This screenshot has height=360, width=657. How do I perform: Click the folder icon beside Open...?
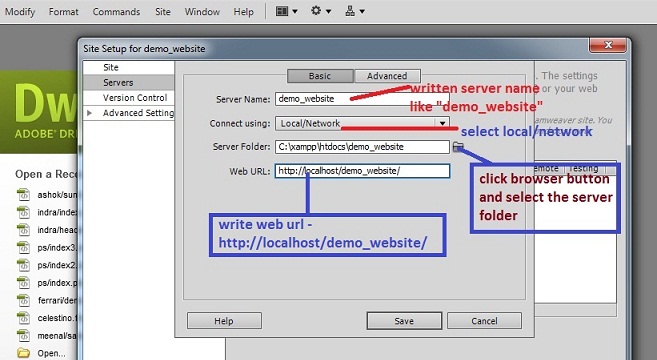[23, 353]
